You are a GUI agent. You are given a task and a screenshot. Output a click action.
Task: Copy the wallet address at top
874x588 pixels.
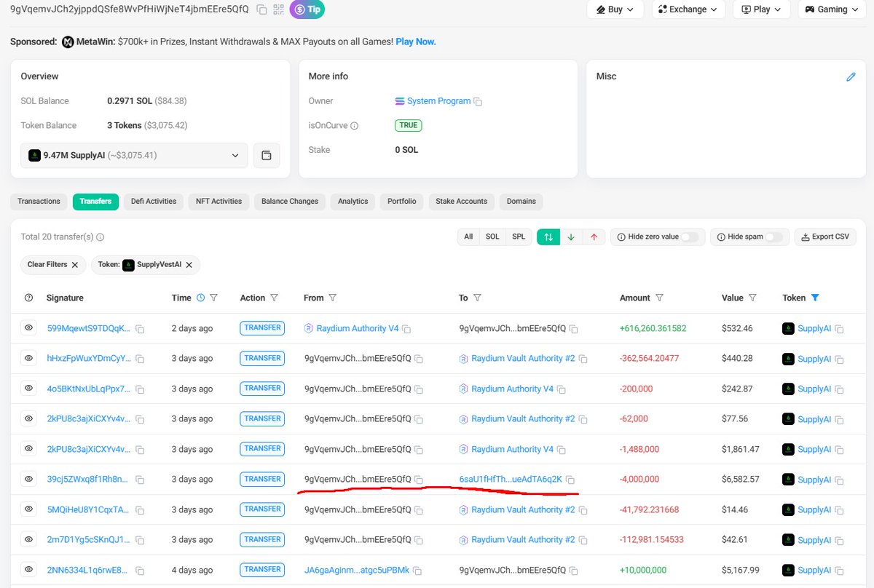(x=261, y=9)
